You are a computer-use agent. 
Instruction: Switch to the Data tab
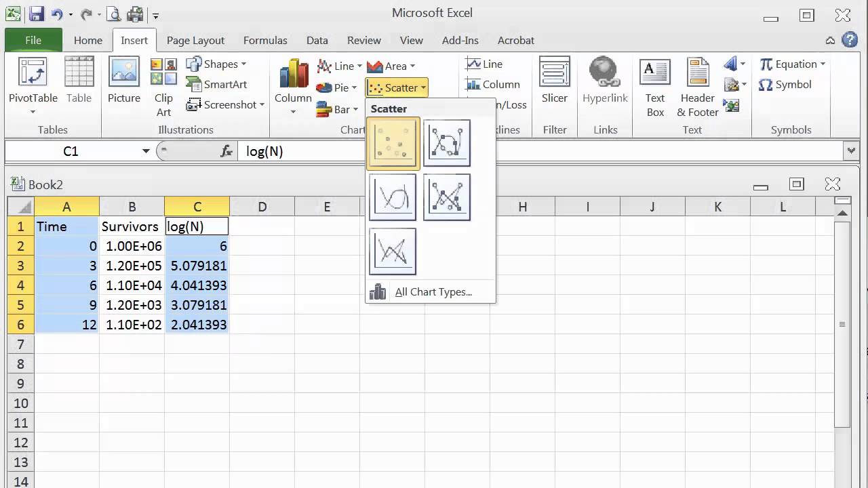(317, 40)
